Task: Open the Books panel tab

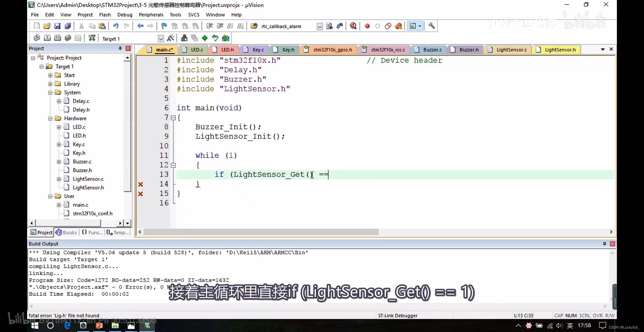Action: [66, 232]
